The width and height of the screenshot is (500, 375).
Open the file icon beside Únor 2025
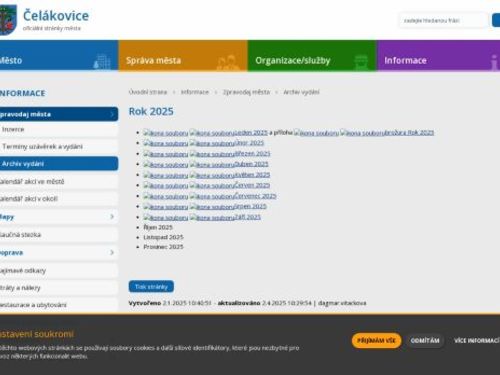[x=212, y=143]
